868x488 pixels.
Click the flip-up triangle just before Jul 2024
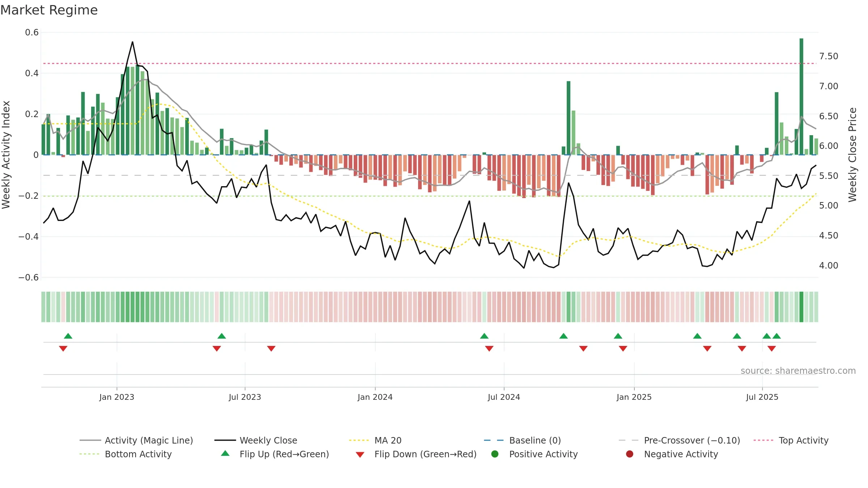pyautogui.click(x=484, y=336)
